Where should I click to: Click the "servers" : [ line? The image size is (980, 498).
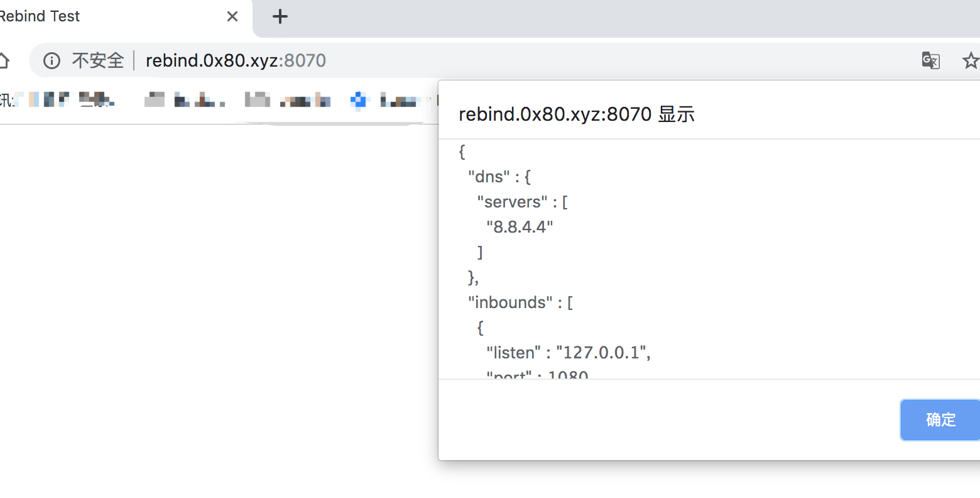[x=523, y=202]
